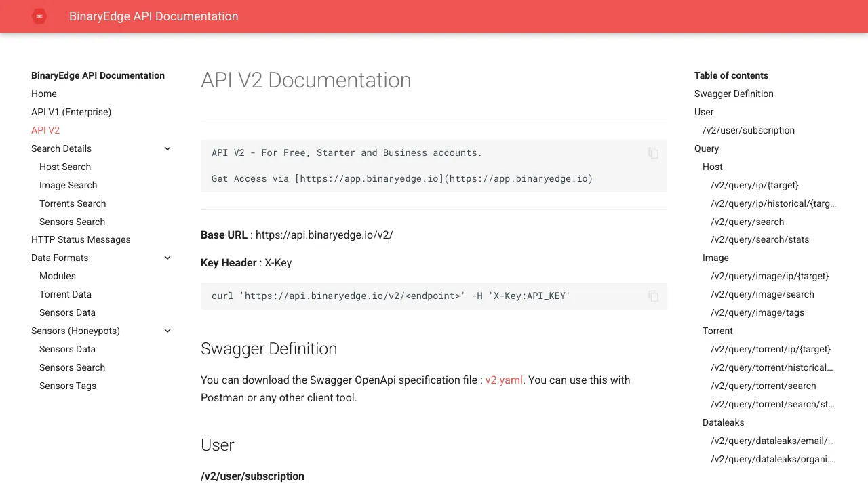The width and height of the screenshot is (868, 488).
Task: Jump to Swagger Definition in contents
Action: [x=734, y=94]
